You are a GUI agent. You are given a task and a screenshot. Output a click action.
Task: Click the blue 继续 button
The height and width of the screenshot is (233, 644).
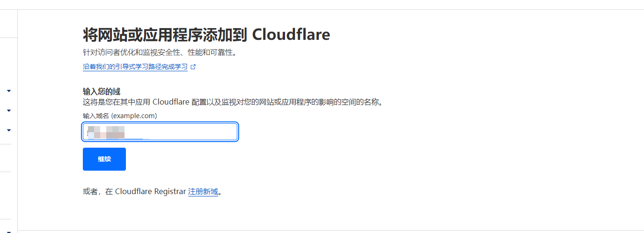pos(104,159)
